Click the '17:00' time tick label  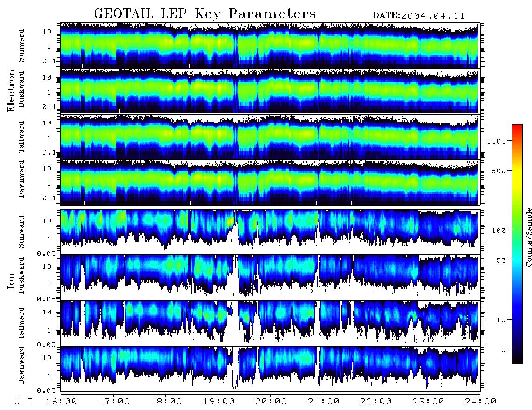114,402
